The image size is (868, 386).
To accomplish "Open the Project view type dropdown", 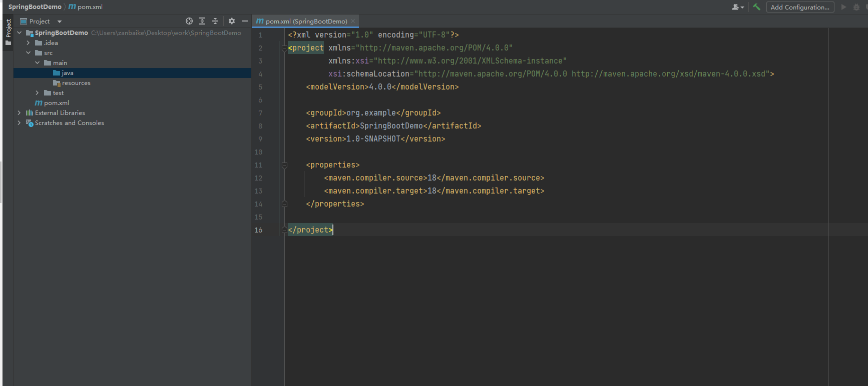I will 60,21.
